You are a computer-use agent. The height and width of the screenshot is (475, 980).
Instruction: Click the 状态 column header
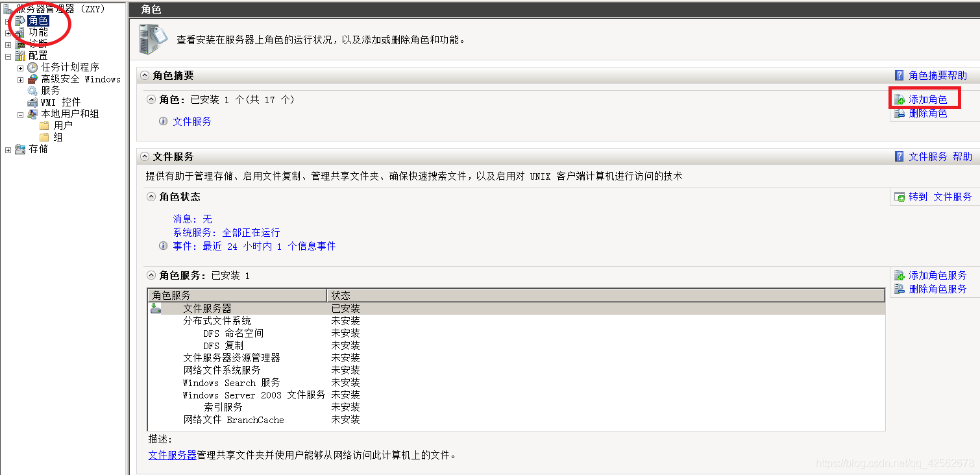click(606, 295)
